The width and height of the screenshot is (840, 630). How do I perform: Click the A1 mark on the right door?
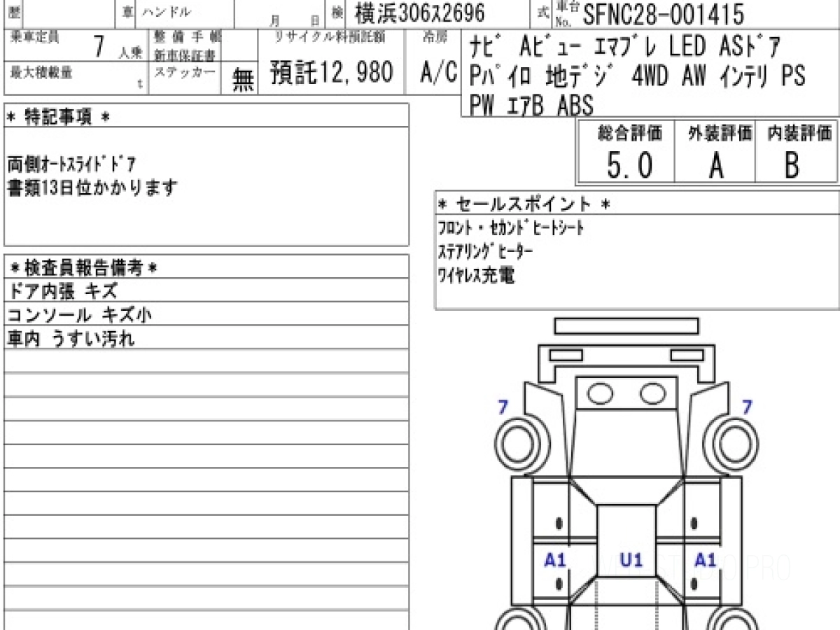coord(705,560)
